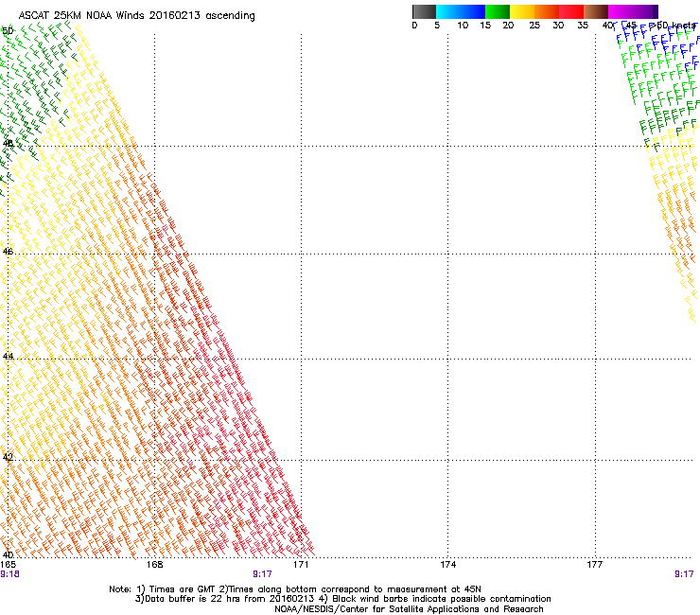This screenshot has height=615, width=700.
Task: Click the longitude label '171'
Action: [x=301, y=565]
